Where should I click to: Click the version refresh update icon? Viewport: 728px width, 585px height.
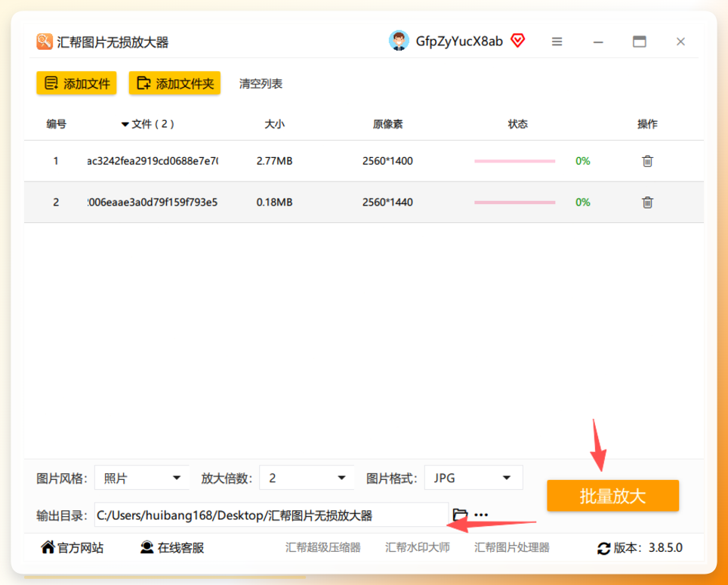[x=603, y=548]
